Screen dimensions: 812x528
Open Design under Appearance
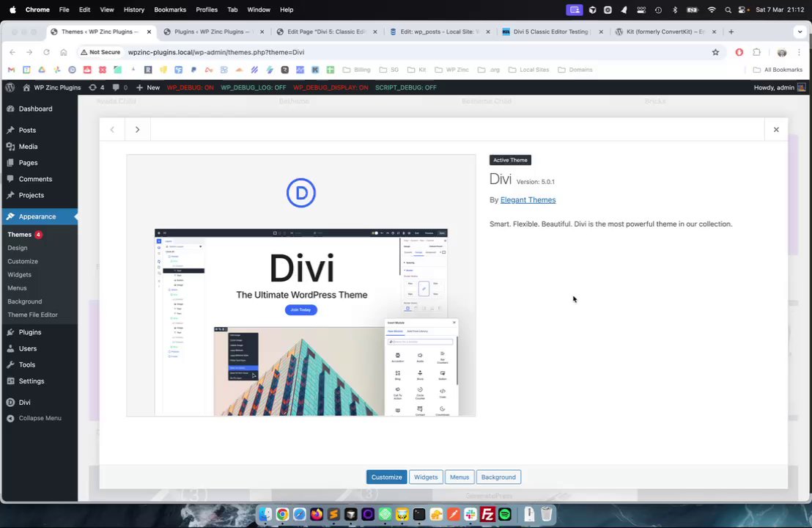point(18,248)
